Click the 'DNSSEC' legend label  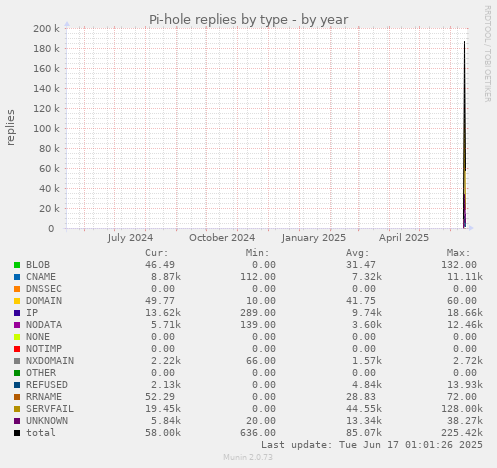tap(44, 289)
